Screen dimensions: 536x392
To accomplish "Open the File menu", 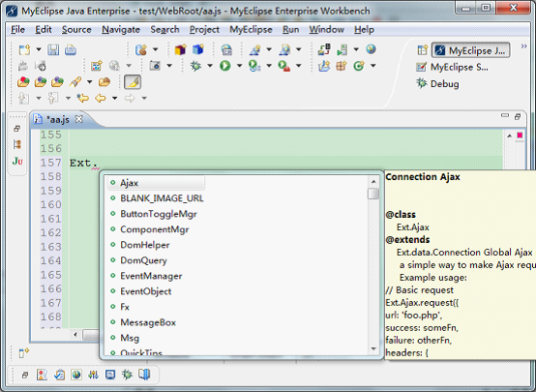I will click(x=17, y=30).
